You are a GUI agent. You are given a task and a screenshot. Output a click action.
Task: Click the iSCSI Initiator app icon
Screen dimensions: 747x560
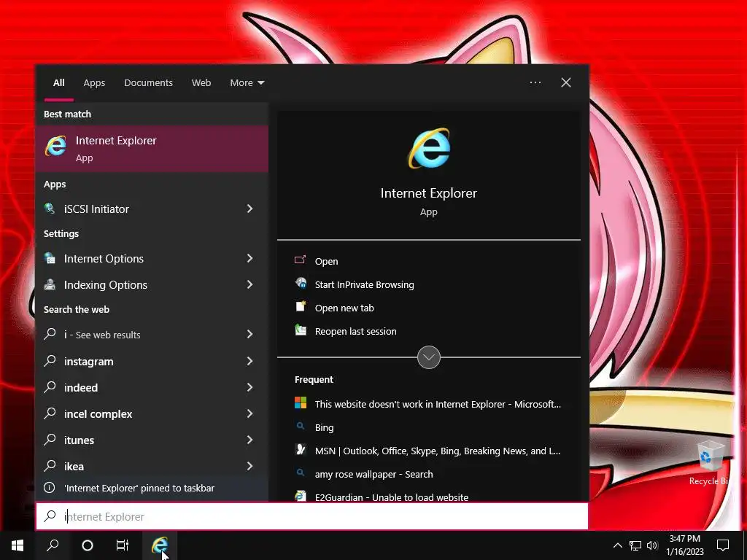coord(50,209)
